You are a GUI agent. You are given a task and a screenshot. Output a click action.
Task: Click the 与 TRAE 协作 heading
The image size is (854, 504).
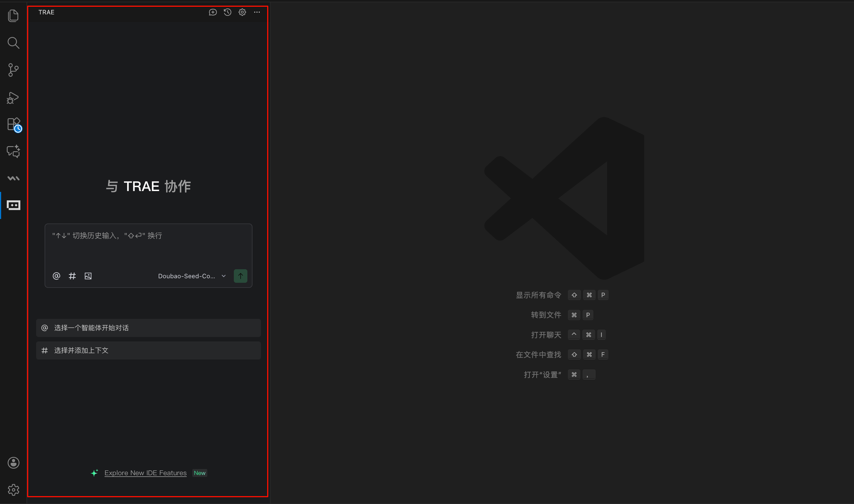click(x=148, y=186)
